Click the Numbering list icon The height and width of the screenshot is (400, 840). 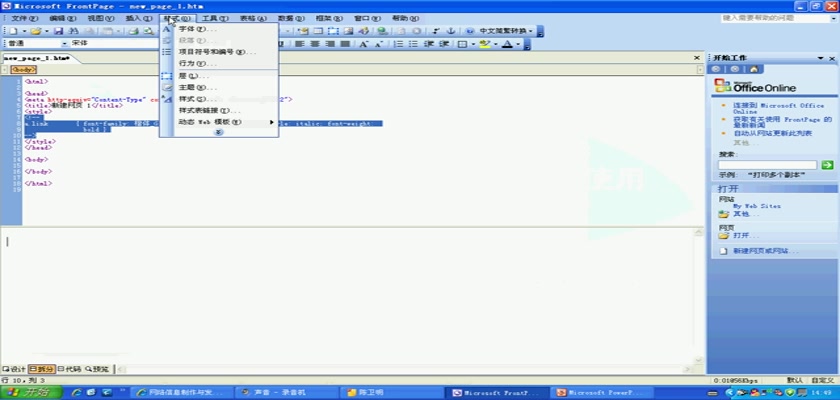click(399, 44)
